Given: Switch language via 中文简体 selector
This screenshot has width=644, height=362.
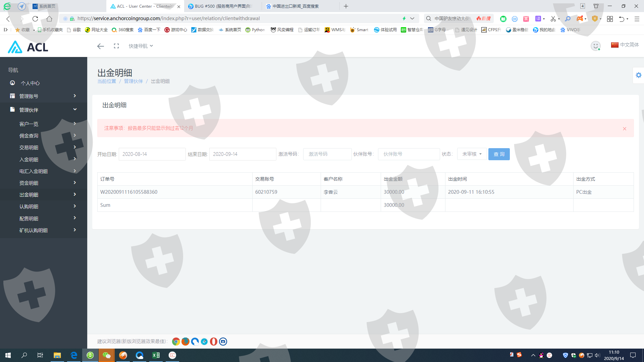Looking at the screenshot, I should [x=625, y=45].
